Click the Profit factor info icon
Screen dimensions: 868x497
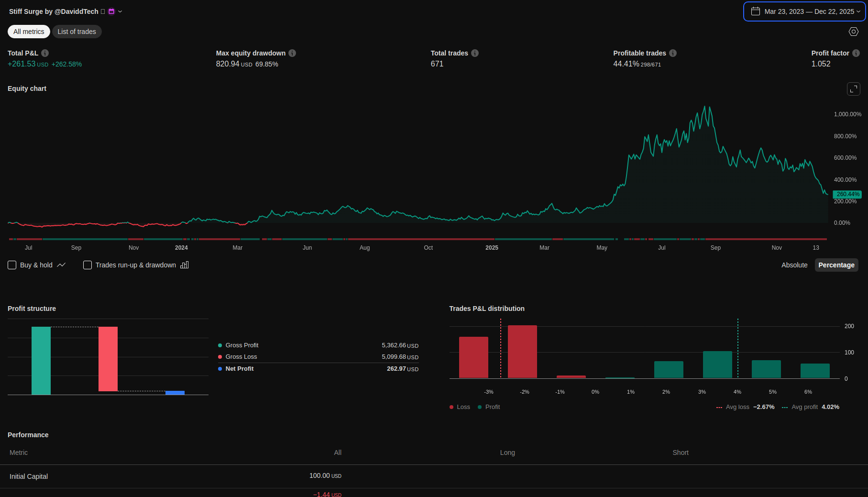pos(856,53)
